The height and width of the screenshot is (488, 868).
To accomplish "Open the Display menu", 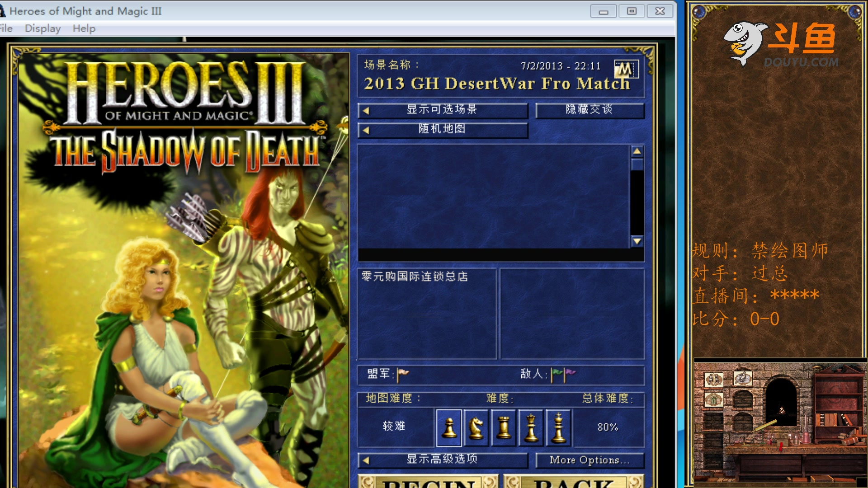I will point(42,28).
